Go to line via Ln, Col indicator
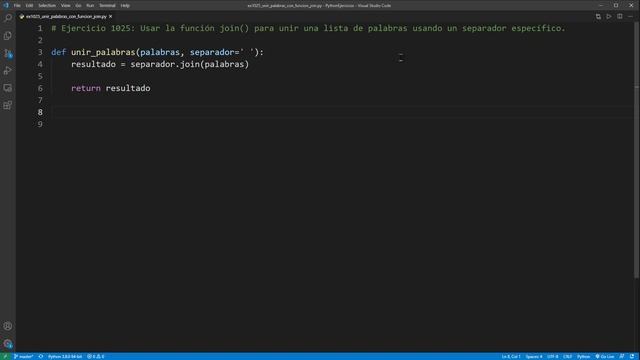 pos(511,356)
